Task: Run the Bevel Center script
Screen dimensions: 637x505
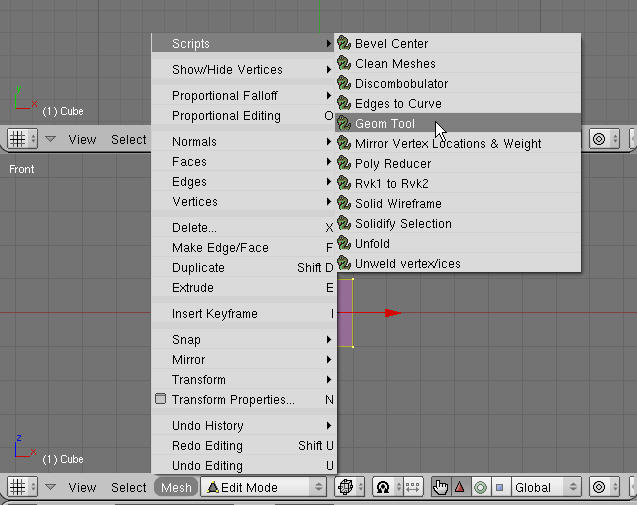Action: coord(458,43)
